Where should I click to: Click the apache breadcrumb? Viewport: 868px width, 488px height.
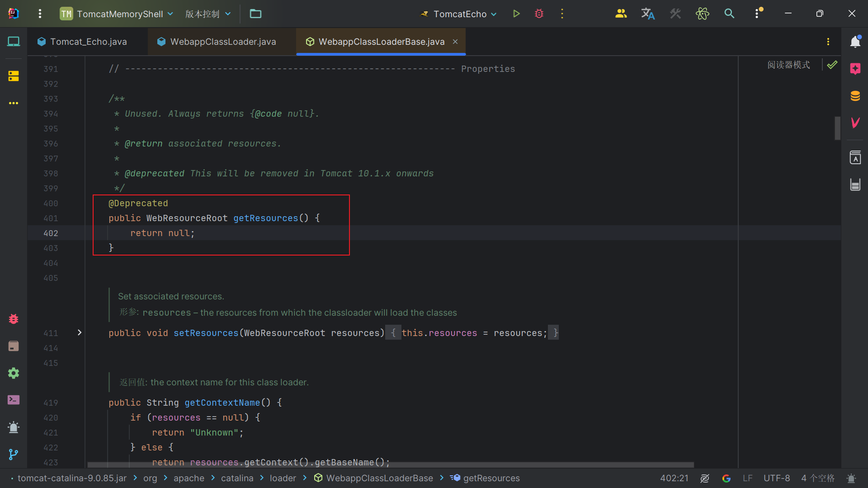click(x=189, y=478)
